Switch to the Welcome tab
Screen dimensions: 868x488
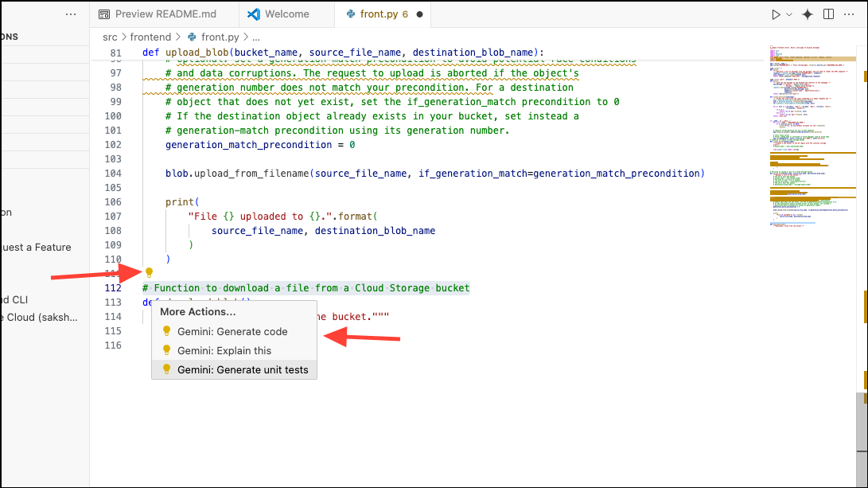(286, 14)
